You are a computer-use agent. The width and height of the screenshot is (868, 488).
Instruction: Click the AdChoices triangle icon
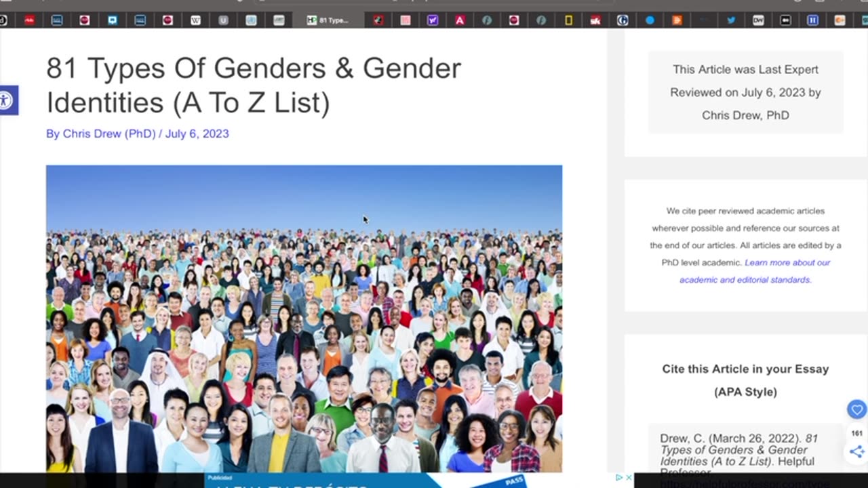point(618,478)
